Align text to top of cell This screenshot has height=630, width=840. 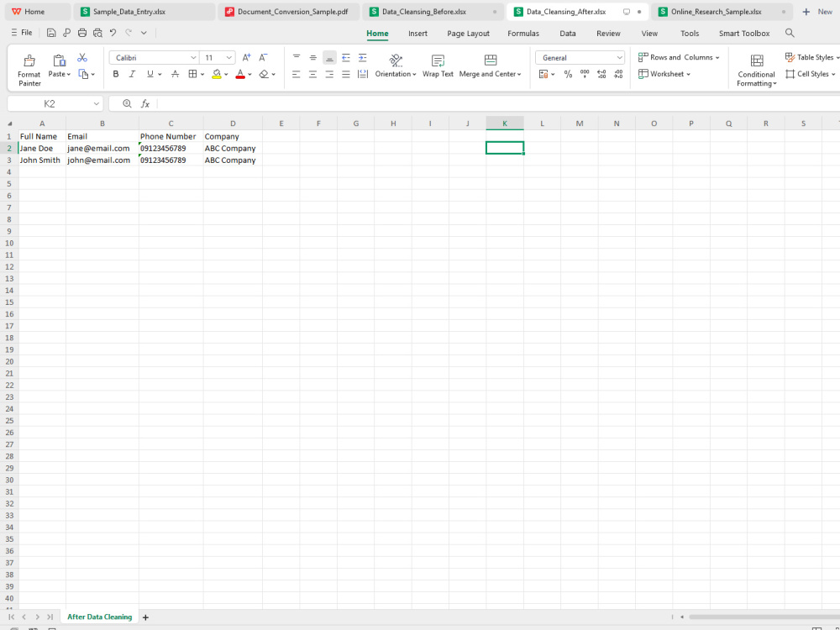[x=297, y=57]
